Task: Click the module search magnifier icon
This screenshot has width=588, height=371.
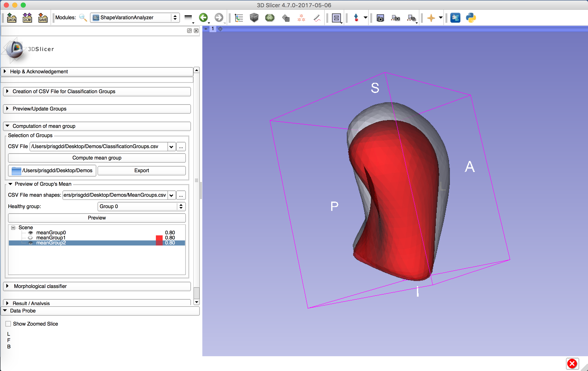Action: point(83,18)
